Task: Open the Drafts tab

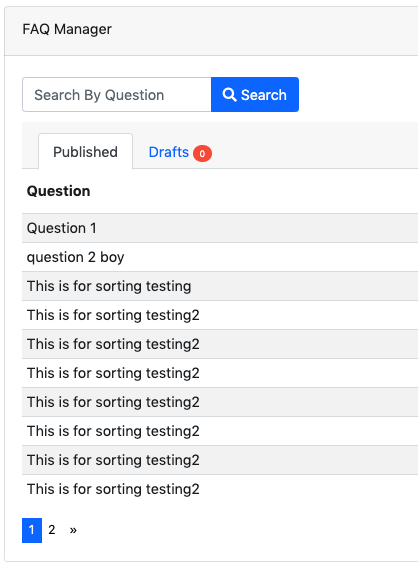Action: 169,152
